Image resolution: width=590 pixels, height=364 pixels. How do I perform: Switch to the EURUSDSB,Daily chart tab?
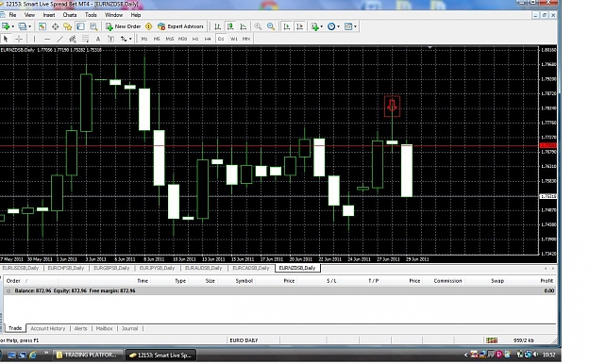click(21, 268)
